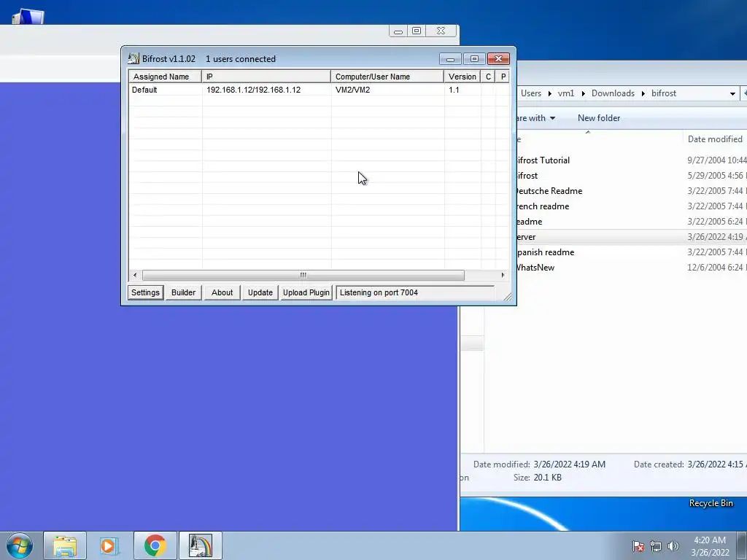Viewport: 747px width, 560px height.
Task: Click the Bifrost window resize grip
Action: click(x=508, y=297)
